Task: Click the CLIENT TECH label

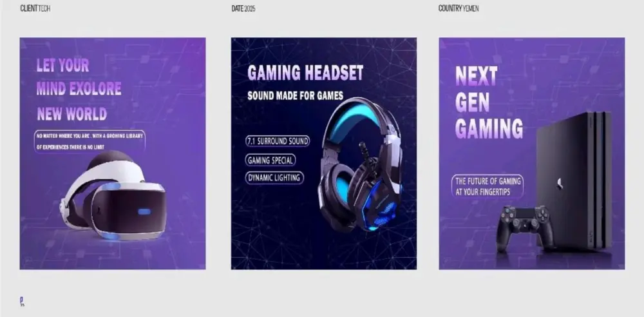Action: click(35, 8)
